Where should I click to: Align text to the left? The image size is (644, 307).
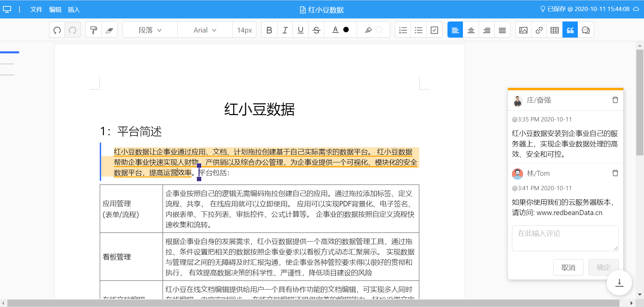pyautogui.click(x=455, y=30)
